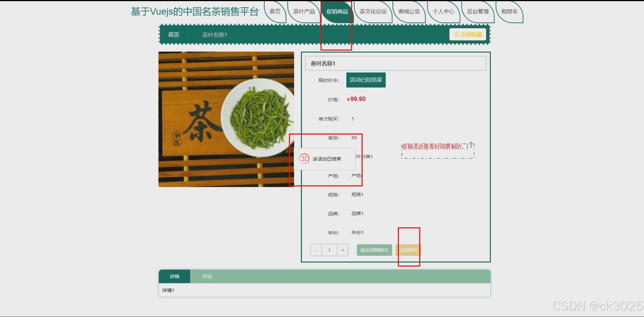Click the star favorite button 点我收藏
The height and width of the screenshot is (317, 644).
click(x=468, y=34)
